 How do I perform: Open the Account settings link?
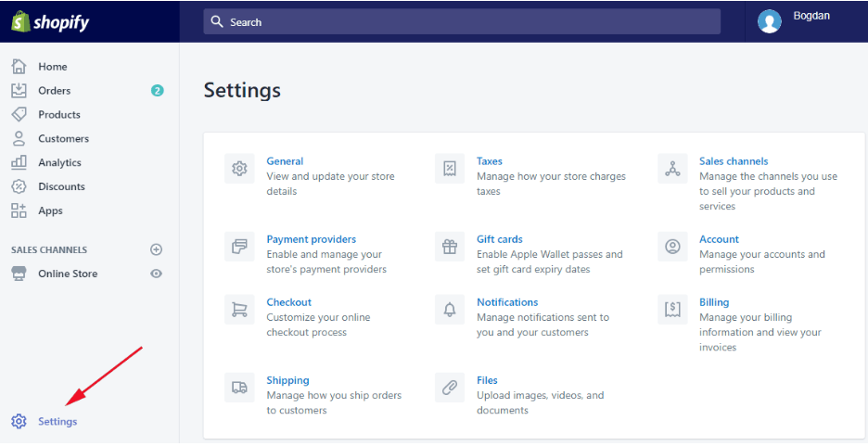click(719, 239)
